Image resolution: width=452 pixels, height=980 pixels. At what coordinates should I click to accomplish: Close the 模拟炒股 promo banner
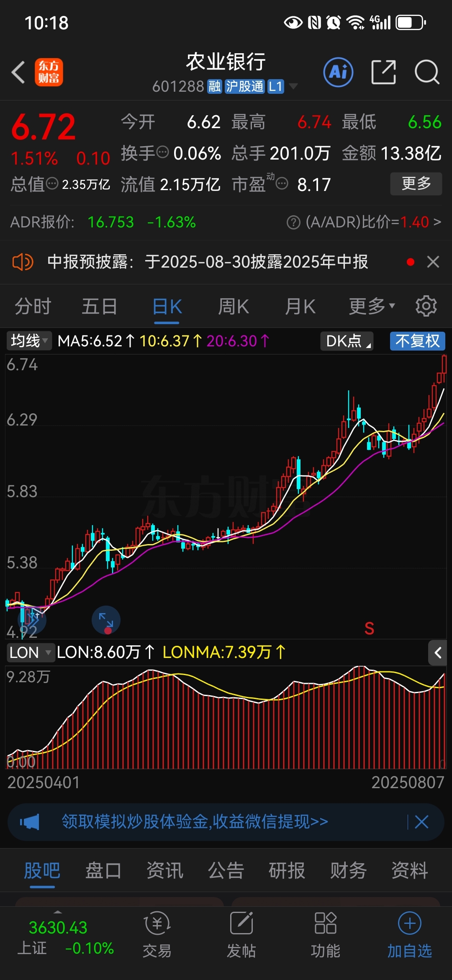click(x=421, y=822)
